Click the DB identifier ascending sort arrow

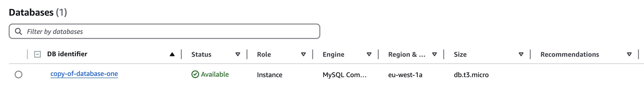172,54
